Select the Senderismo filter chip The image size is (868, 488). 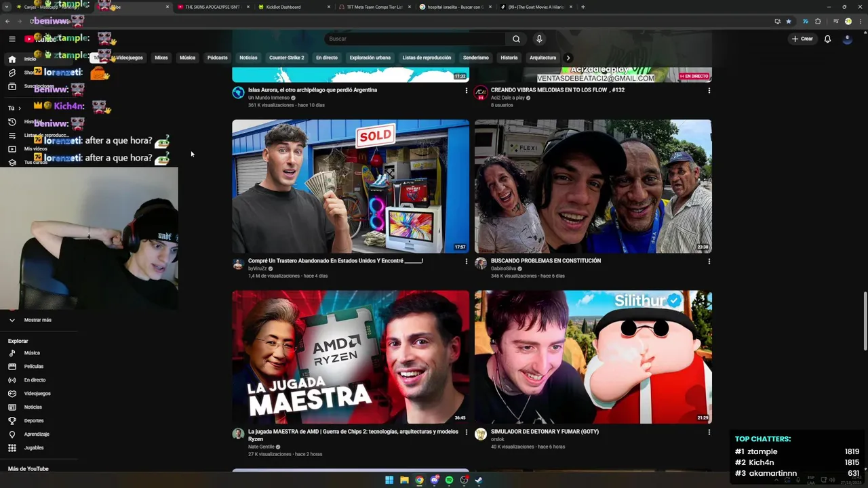click(476, 58)
